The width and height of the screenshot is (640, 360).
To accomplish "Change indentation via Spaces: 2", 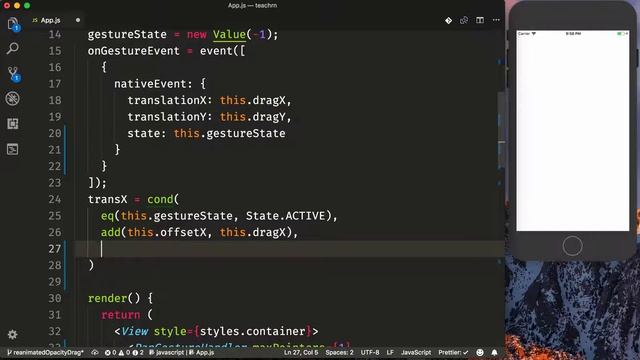I will 340,352.
